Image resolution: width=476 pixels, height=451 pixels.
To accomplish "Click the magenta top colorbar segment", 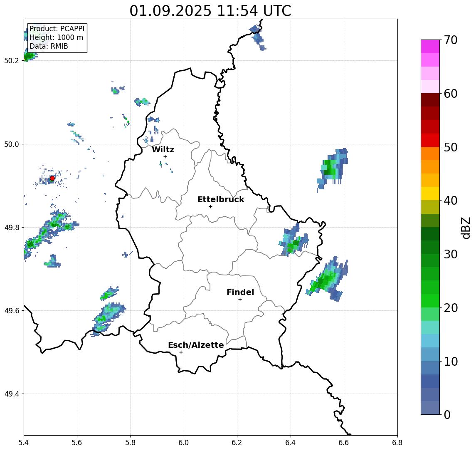I will point(430,47).
